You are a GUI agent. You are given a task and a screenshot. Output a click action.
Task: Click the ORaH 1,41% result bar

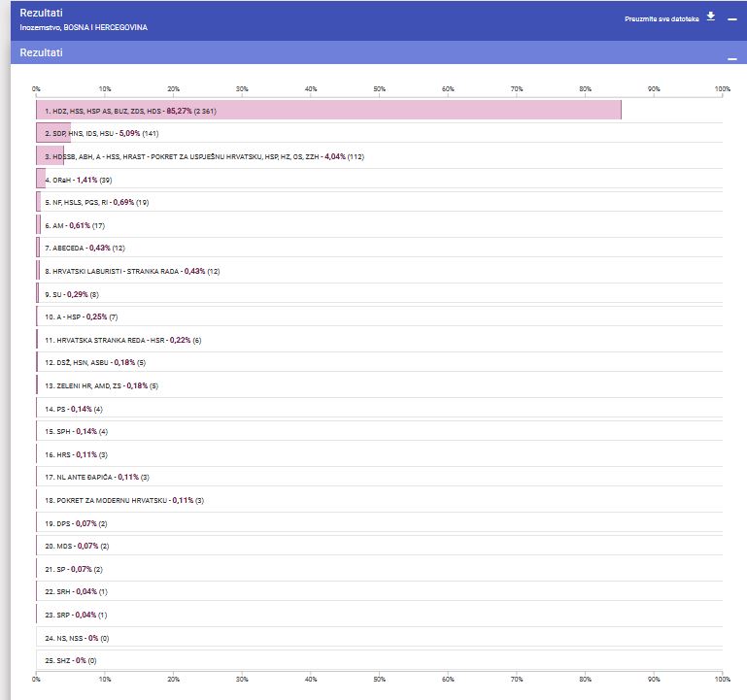click(78, 180)
